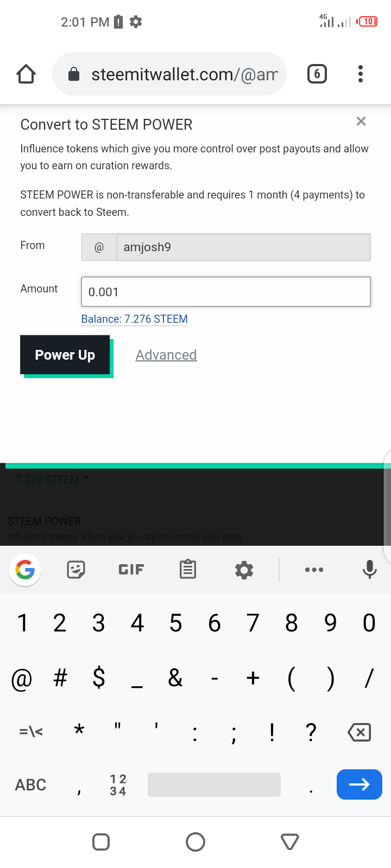Tap the browser home icon

point(26,74)
